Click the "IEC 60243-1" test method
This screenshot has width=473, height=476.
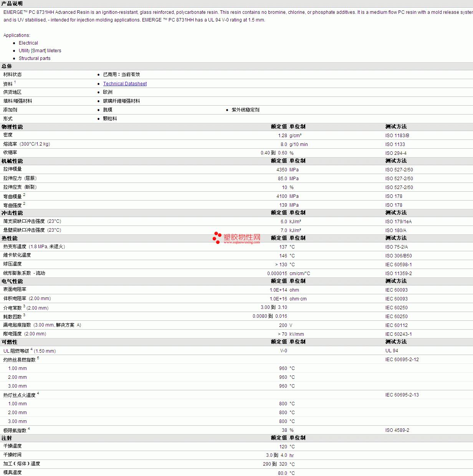[399, 334]
